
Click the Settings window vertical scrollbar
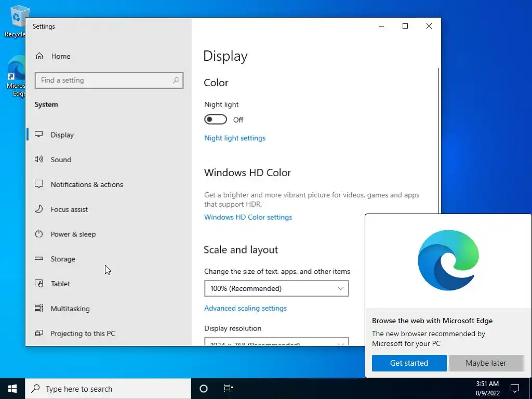point(438,140)
